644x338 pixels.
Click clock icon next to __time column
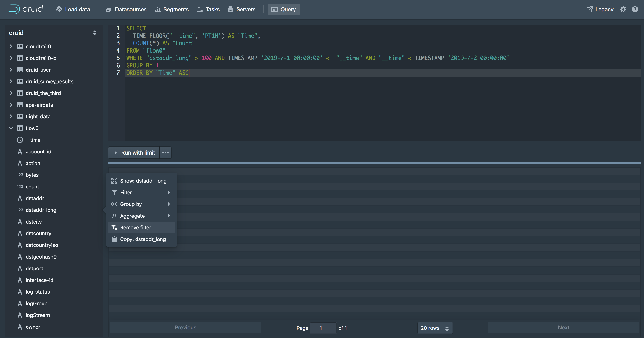pyautogui.click(x=20, y=140)
